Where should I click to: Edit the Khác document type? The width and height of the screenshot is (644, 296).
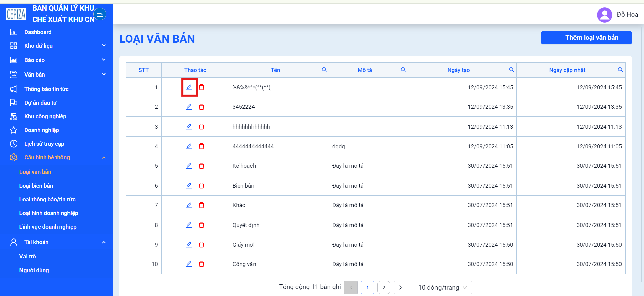(x=189, y=205)
